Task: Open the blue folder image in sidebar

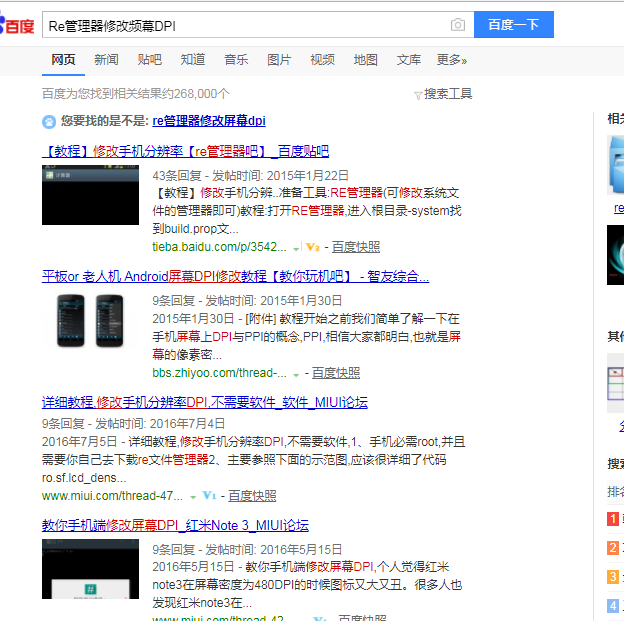Action: (616, 165)
